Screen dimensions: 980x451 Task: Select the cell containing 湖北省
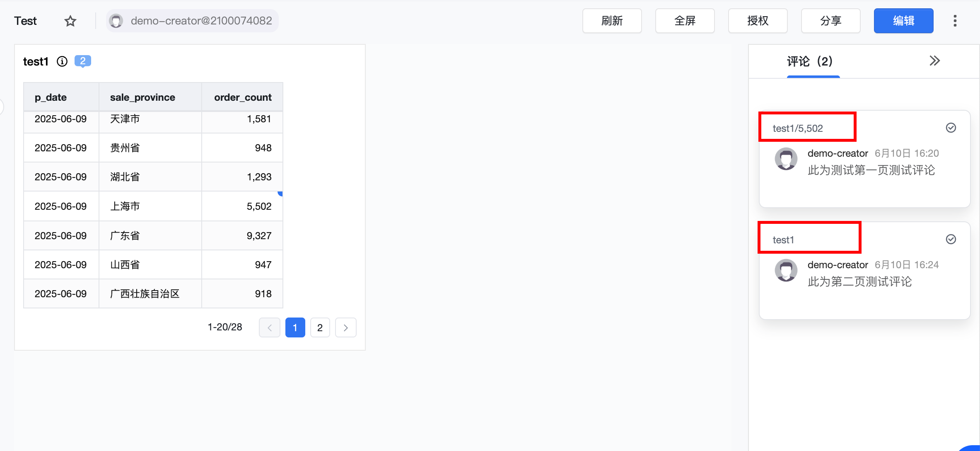coord(150,177)
